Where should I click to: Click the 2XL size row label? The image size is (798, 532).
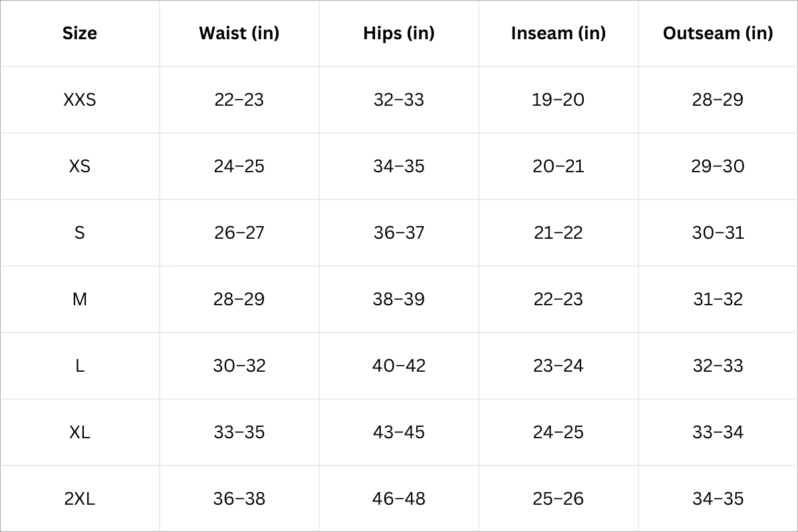pyautogui.click(x=80, y=499)
